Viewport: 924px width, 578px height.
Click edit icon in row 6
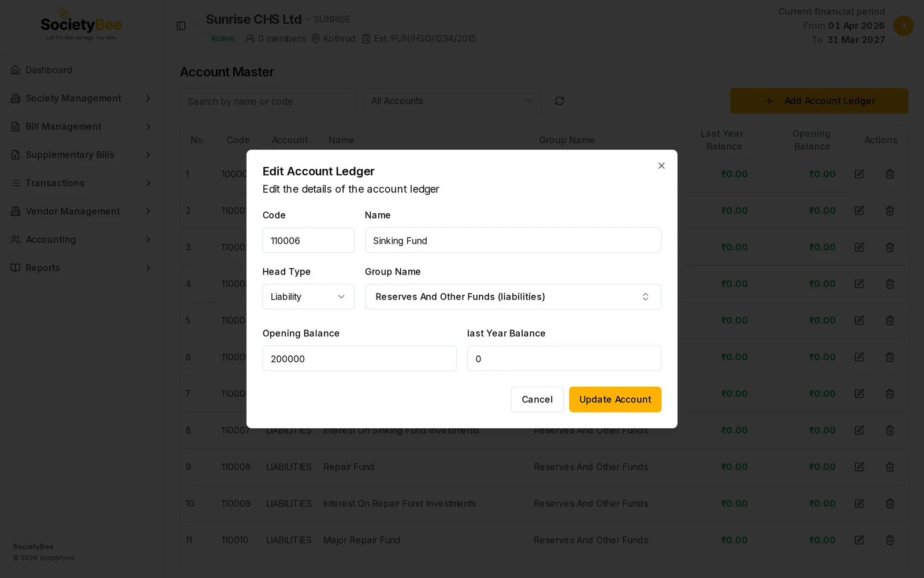859,357
